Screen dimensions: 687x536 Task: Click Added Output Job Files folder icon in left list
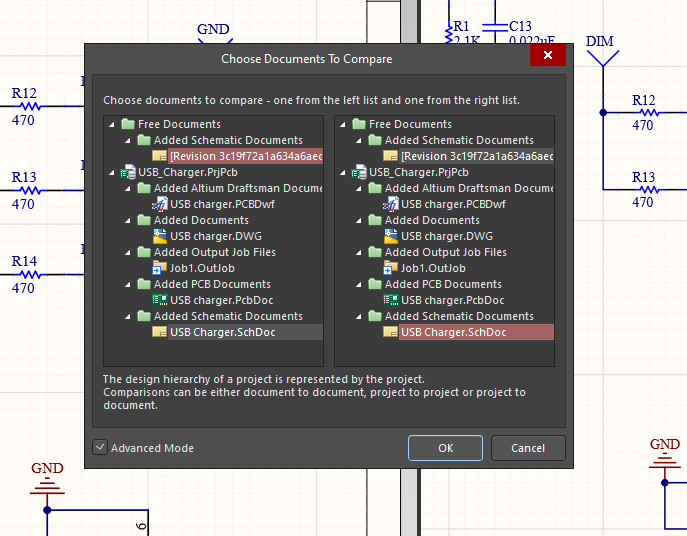click(x=144, y=252)
